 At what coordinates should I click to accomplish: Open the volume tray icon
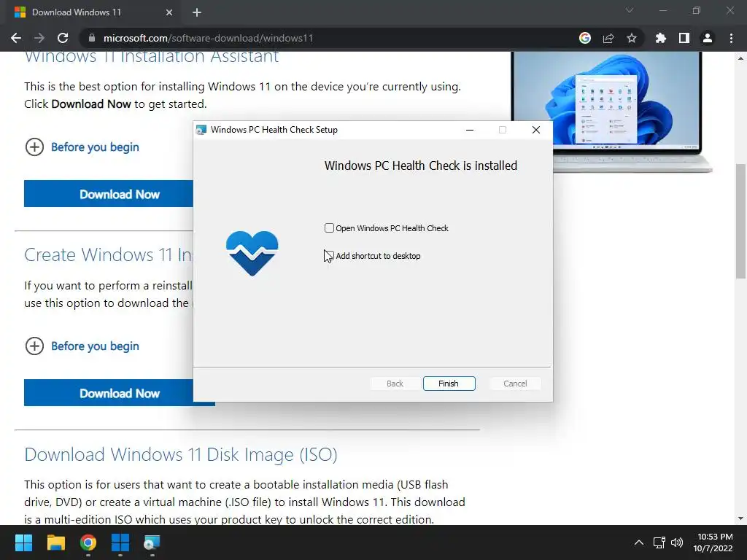pos(677,542)
